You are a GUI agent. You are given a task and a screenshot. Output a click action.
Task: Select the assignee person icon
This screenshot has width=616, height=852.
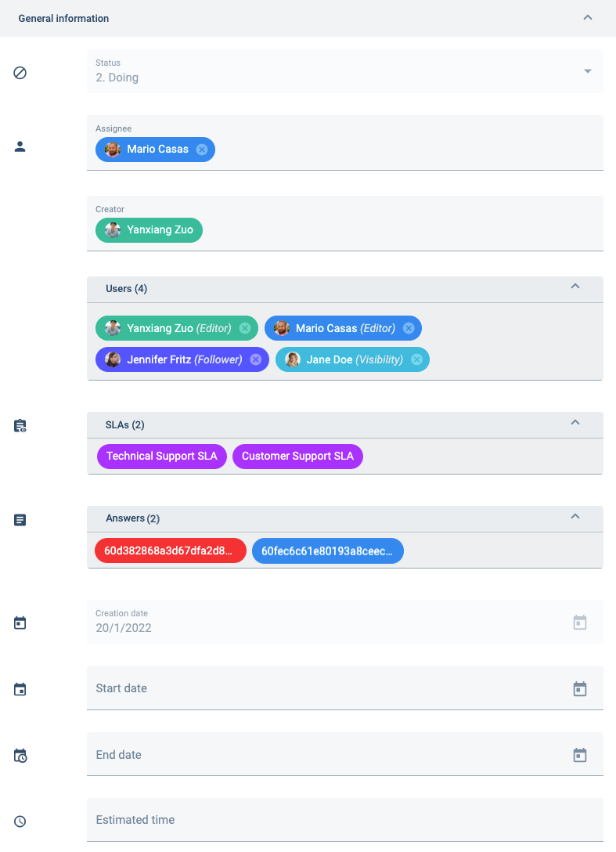(x=20, y=146)
